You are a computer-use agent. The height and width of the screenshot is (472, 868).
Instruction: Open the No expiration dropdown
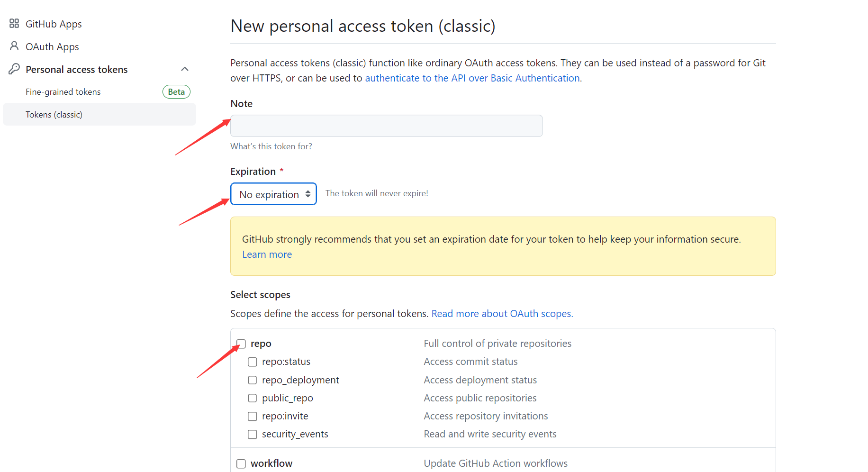(x=273, y=194)
